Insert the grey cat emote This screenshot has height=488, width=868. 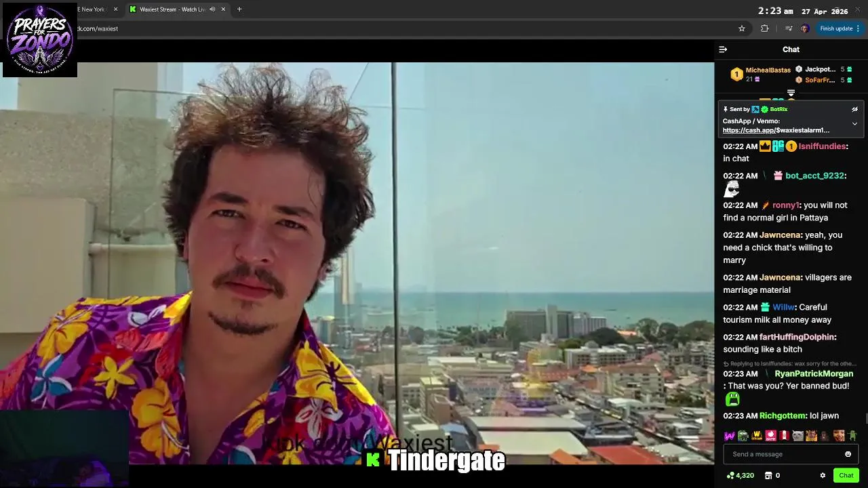(x=797, y=436)
